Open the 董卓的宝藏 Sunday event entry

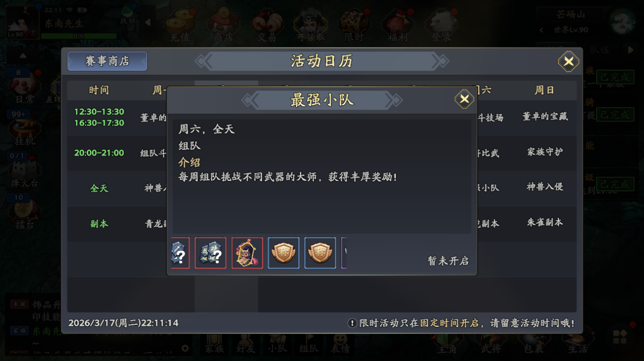[x=545, y=117]
